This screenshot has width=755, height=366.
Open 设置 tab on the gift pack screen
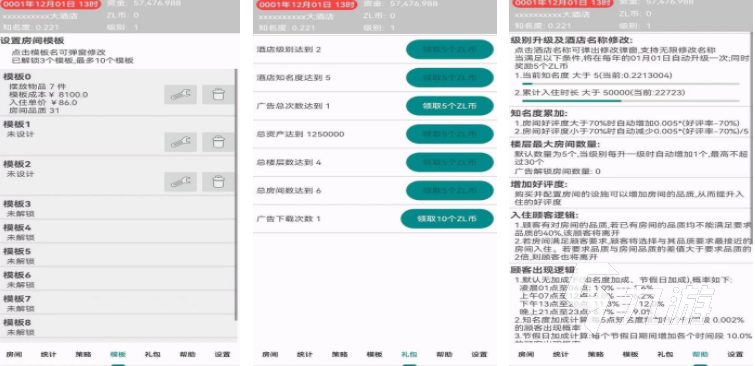479,354
